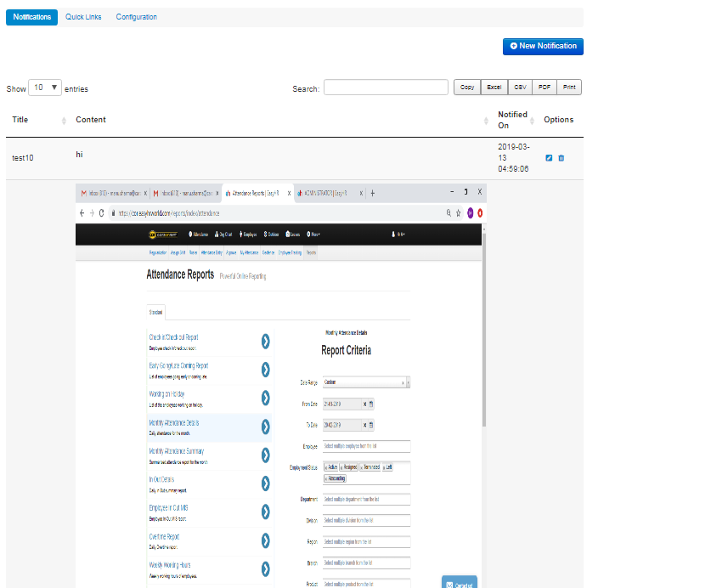
Task: Sort table by Title column arrows
Action: point(65,121)
